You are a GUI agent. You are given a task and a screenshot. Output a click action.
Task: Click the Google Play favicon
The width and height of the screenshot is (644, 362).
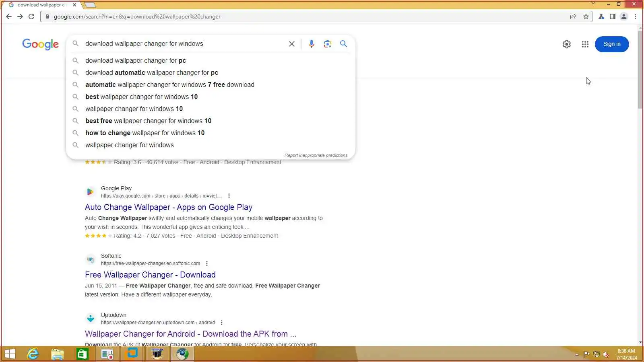click(x=91, y=192)
